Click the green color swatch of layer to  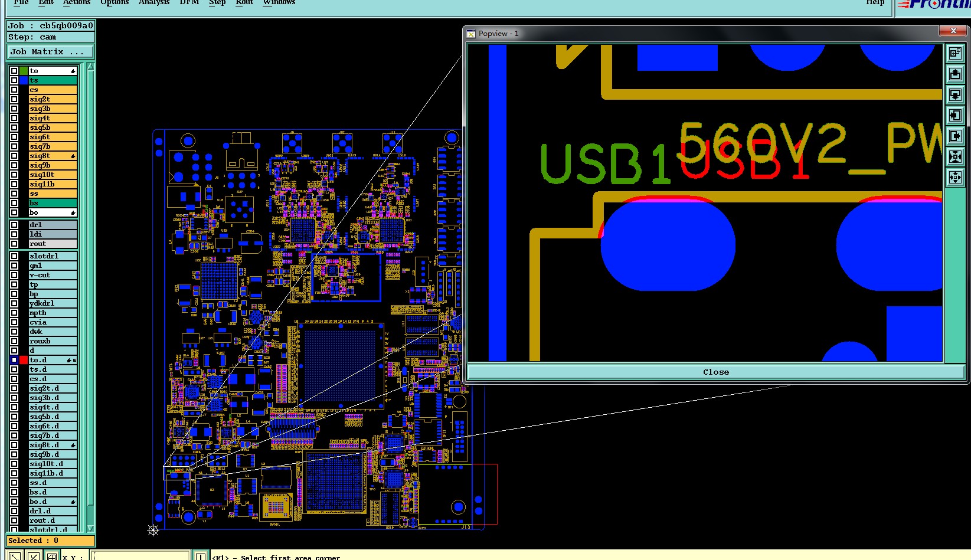24,71
